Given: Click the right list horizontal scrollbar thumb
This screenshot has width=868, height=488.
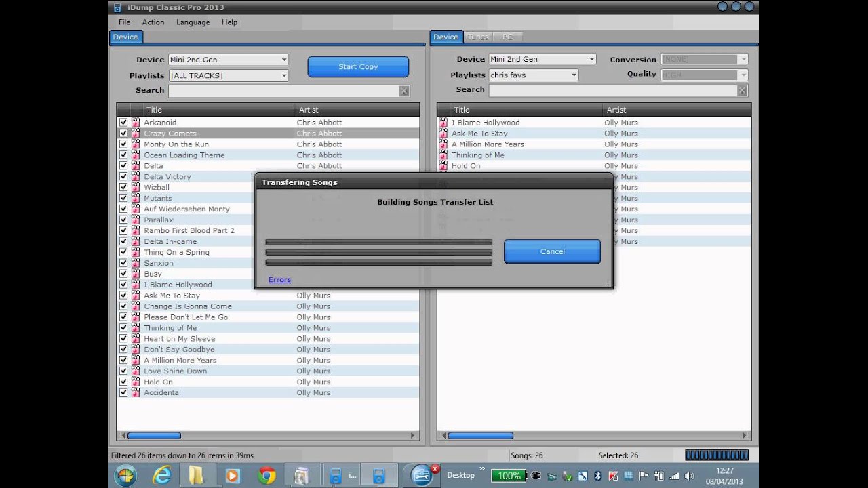Looking at the screenshot, I should [x=480, y=436].
